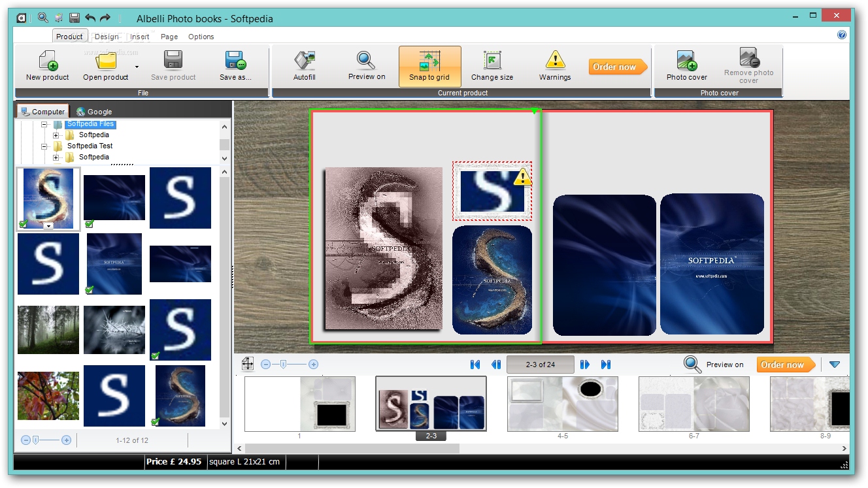
Task: Open the Page tab
Action: [169, 37]
